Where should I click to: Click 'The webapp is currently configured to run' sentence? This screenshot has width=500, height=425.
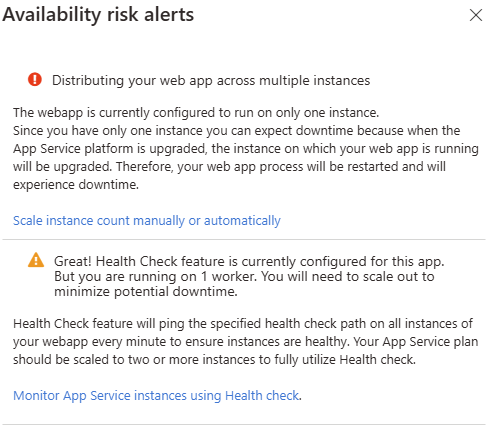point(196,113)
